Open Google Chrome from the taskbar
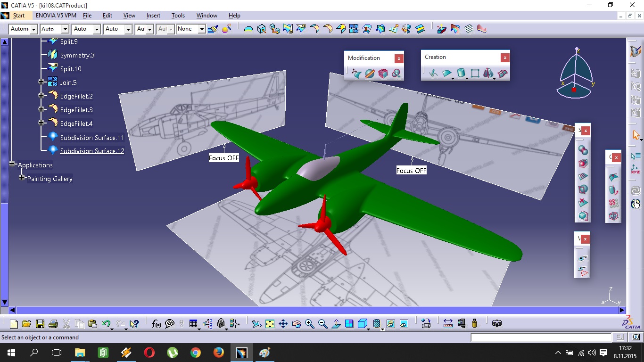The image size is (644, 362). tap(195, 353)
